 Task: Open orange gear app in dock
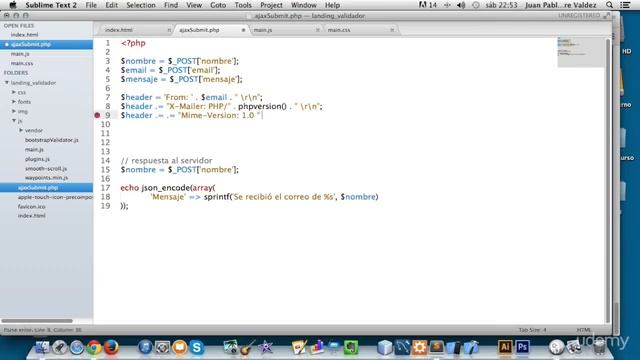[x=419, y=347]
